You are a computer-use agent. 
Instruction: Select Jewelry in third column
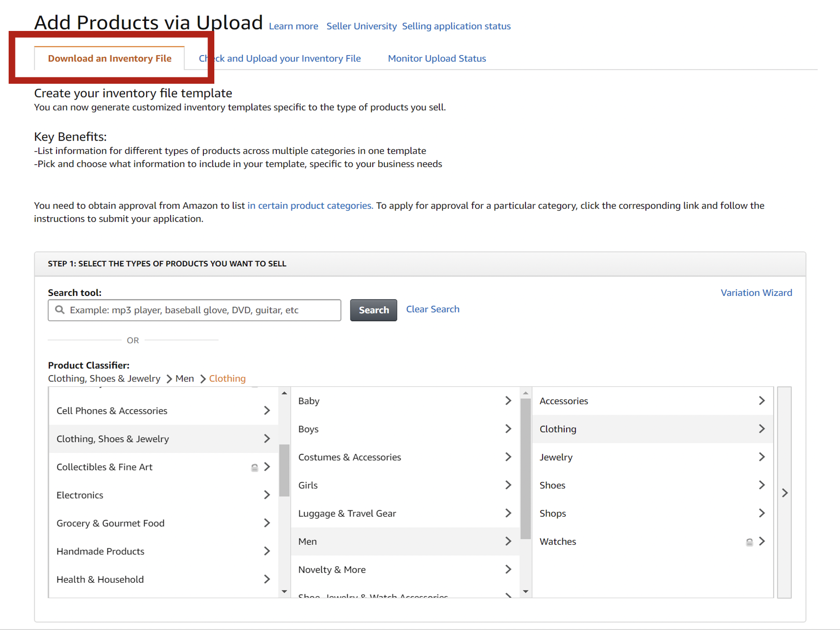point(653,457)
